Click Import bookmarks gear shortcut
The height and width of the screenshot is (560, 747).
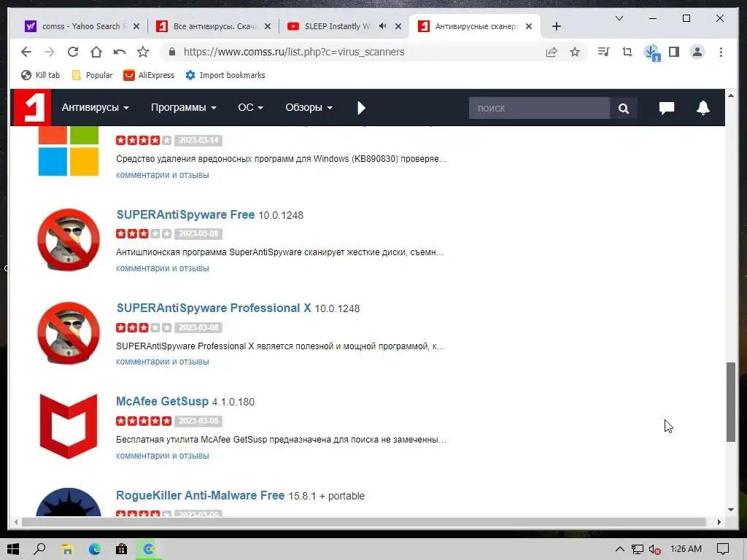coord(225,75)
